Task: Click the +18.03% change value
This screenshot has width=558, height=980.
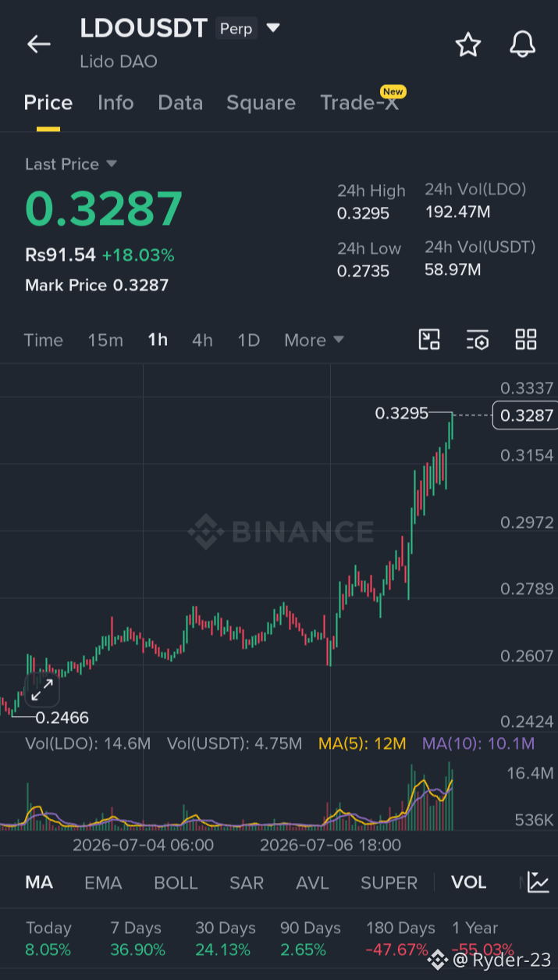Action: click(138, 255)
